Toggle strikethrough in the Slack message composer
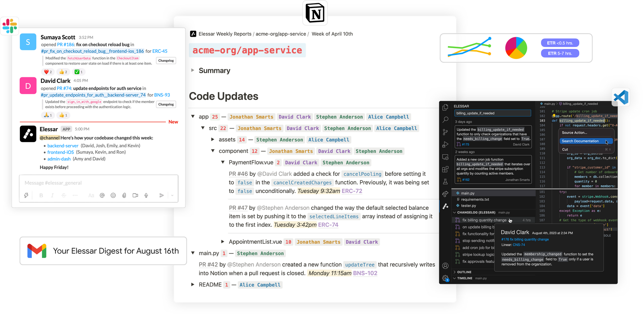This screenshot has width=644, height=315. pos(64,195)
